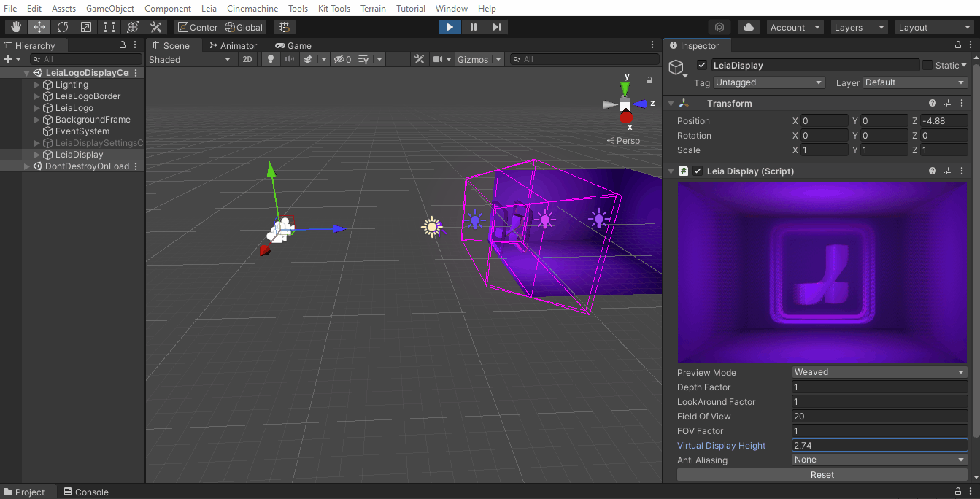Image resolution: width=980 pixels, height=499 pixels.
Task: Open the Console tab
Action: (85, 492)
